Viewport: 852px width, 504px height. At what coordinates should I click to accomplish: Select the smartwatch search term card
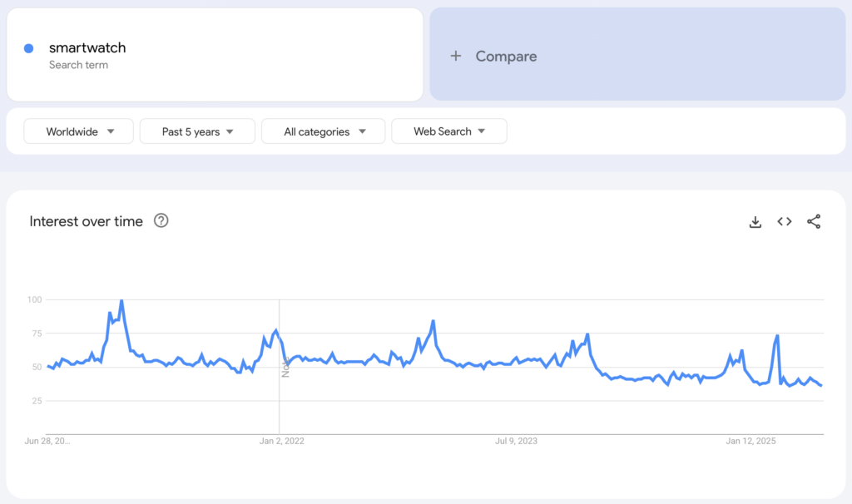click(x=215, y=54)
